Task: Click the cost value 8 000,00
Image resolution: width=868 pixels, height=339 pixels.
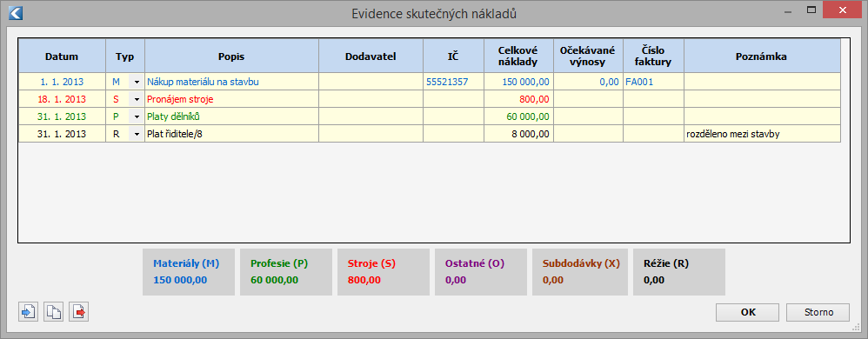Action: click(531, 134)
